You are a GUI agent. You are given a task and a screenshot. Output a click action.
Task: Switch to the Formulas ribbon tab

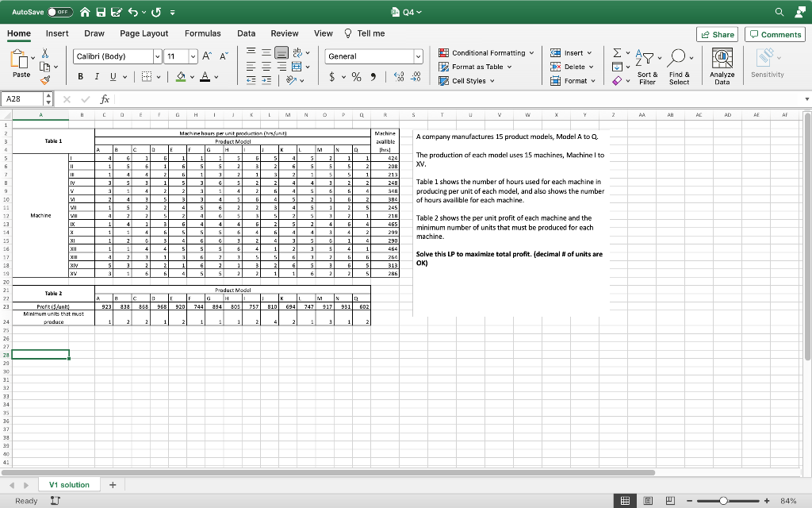[203, 33]
